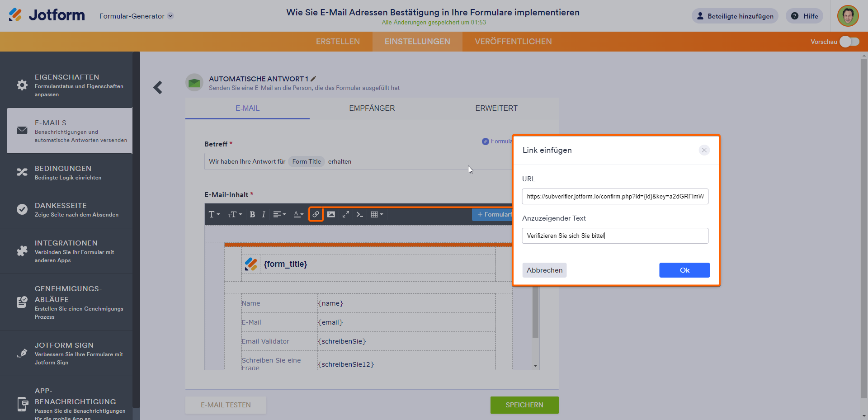This screenshot has height=420, width=868.
Task: Toggle italic formatting in email editor
Action: coord(264,214)
